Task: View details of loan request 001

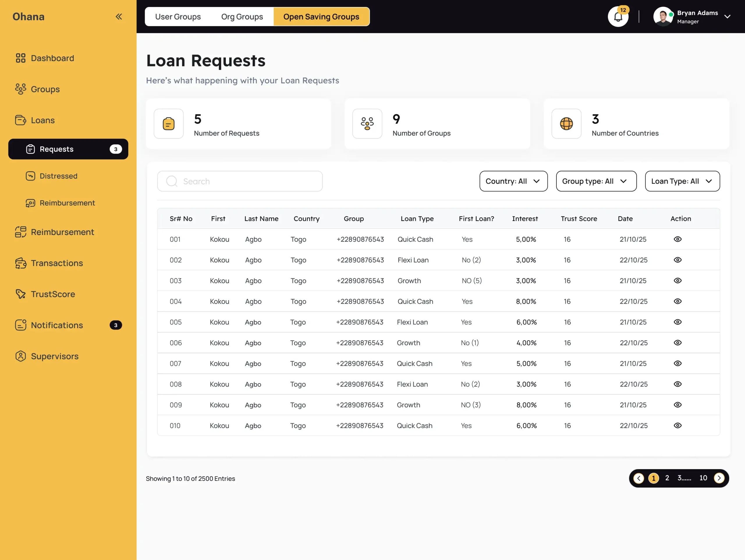Action: coord(678,239)
